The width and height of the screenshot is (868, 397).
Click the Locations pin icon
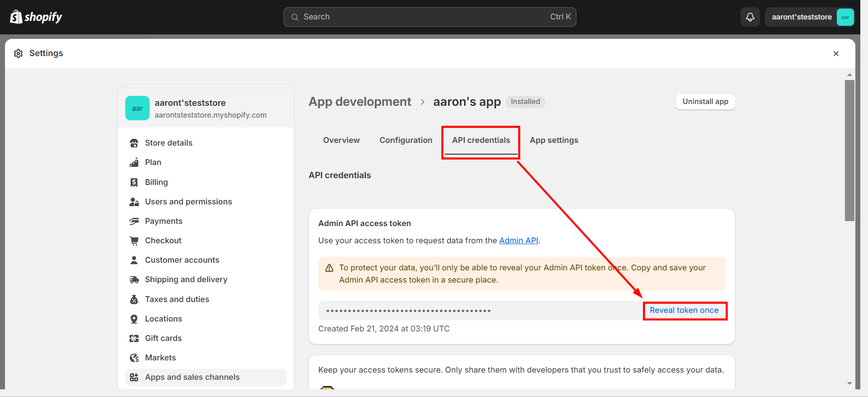[x=134, y=319]
